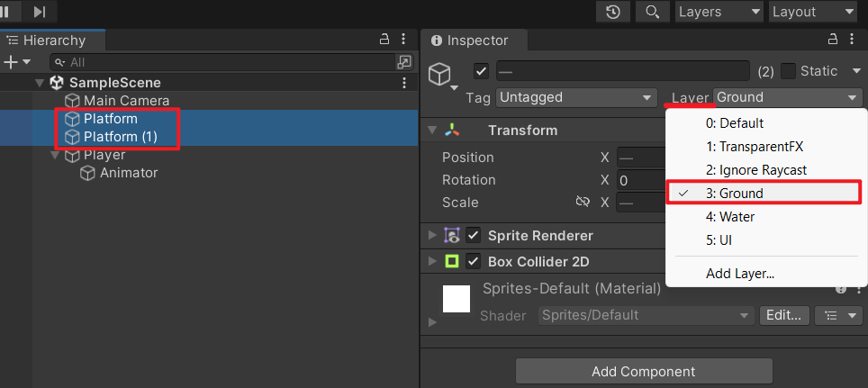The image size is (868, 388).
Task: Click the material preset sliders icon
Action: coord(838,315)
